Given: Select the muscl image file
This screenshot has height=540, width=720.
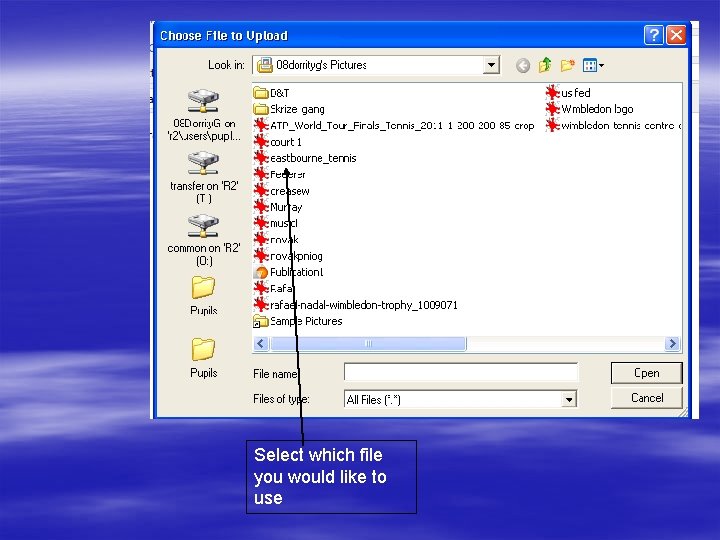Looking at the screenshot, I should (x=276, y=223).
